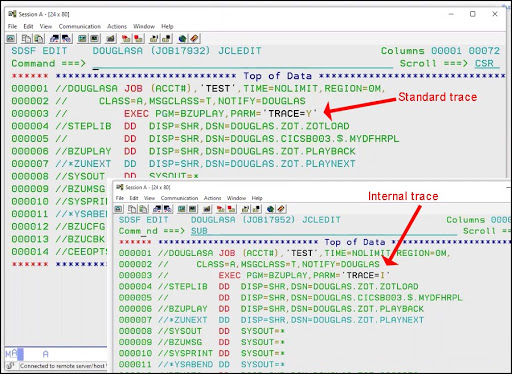Viewport: 512px width, 374px height.
Task: Click Help index icon in back window toolbar
Action: coord(194,39)
